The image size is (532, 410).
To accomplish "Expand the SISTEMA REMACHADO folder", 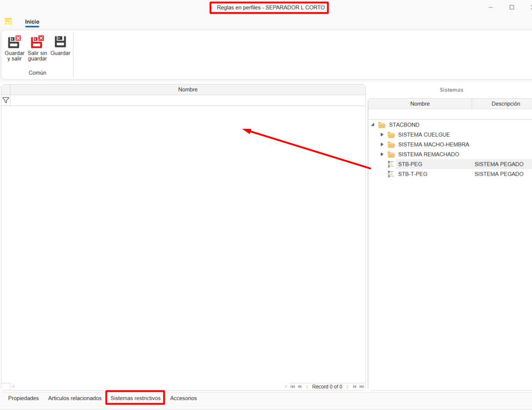I will [382, 154].
